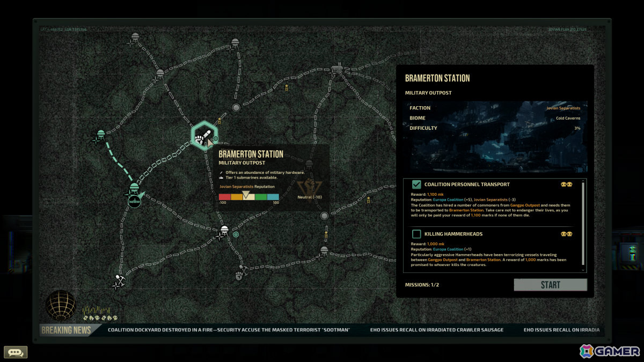Screen dimensions: 644x362
Task: Click 'Reward: 1,000 mk' text
Action: 428,244
